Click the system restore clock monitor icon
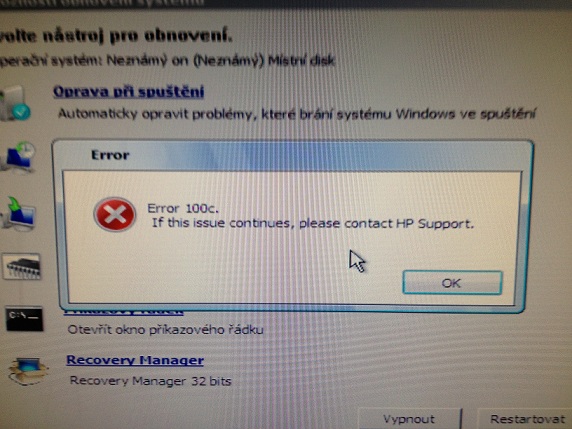This screenshot has width=572, height=429. (x=19, y=156)
